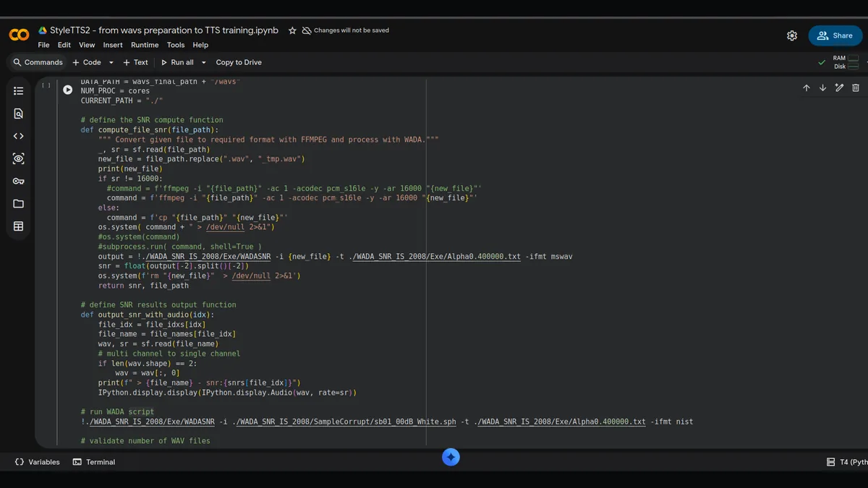
Task: Open the Terminal panel at bottom
Action: pyautogui.click(x=94, y=462)
